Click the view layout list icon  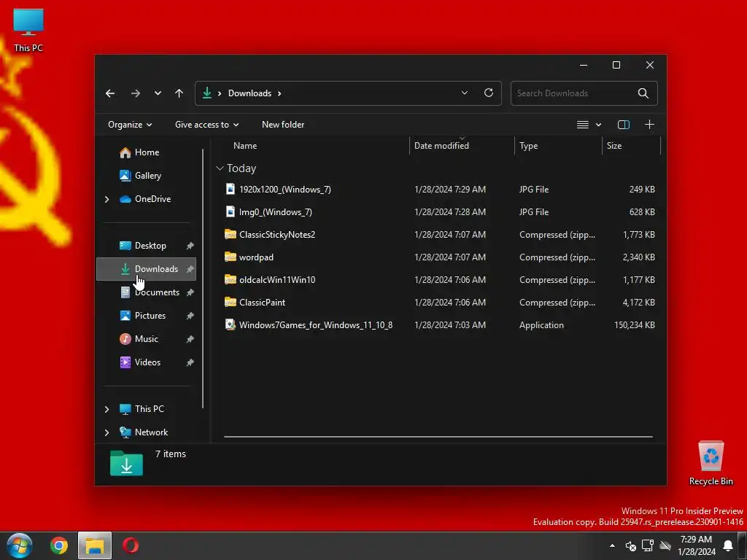583,125
